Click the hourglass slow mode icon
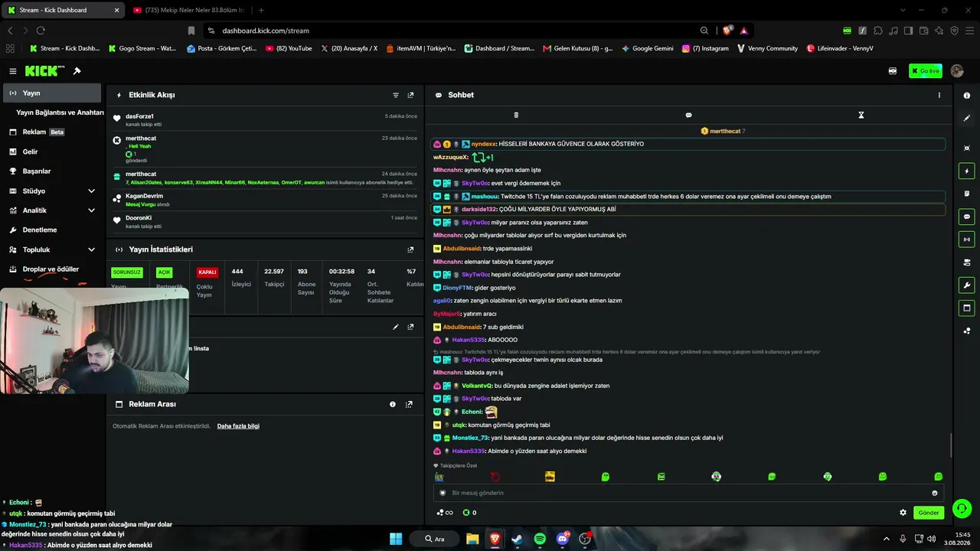 pyautogui.click(x=861, y=115)
